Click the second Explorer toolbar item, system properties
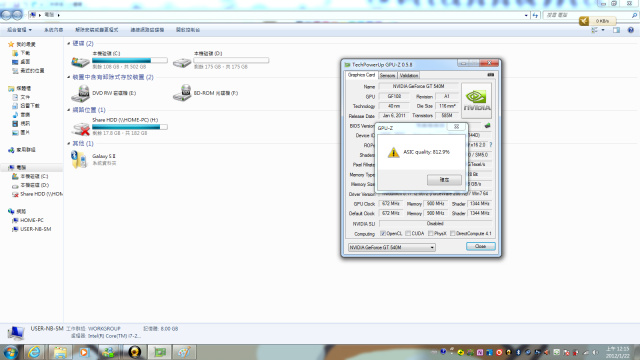 (53, 30)
